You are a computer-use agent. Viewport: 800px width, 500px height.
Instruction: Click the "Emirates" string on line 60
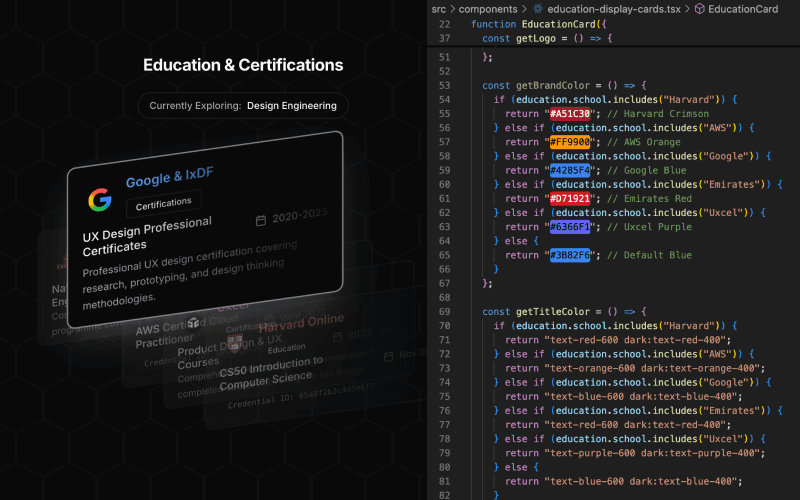(732, 184)
